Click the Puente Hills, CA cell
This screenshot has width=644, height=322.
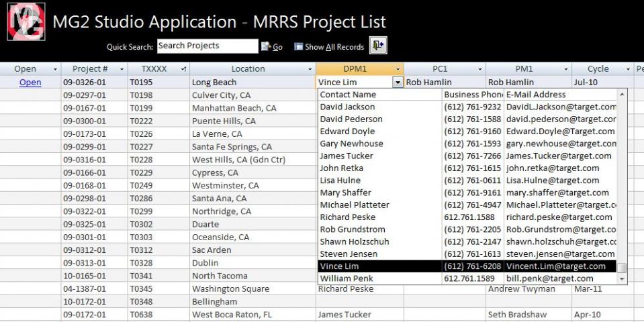click(253, 121)
